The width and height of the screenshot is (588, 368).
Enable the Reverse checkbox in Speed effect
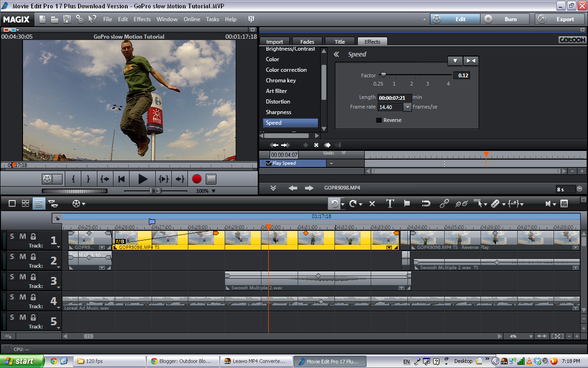379,120
